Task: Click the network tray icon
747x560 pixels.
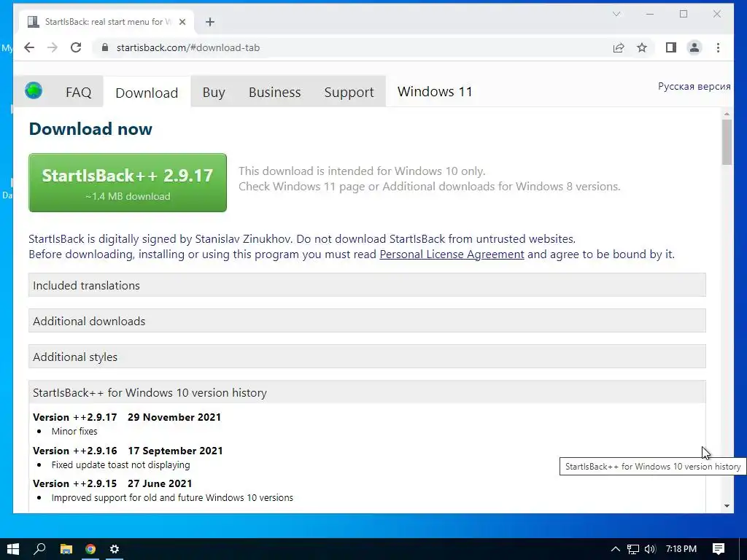Action: click(x=632, y=549)
